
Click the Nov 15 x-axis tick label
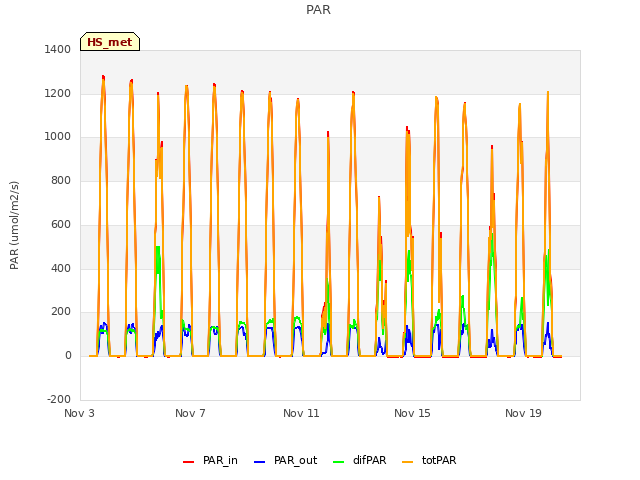pos(412,413)
